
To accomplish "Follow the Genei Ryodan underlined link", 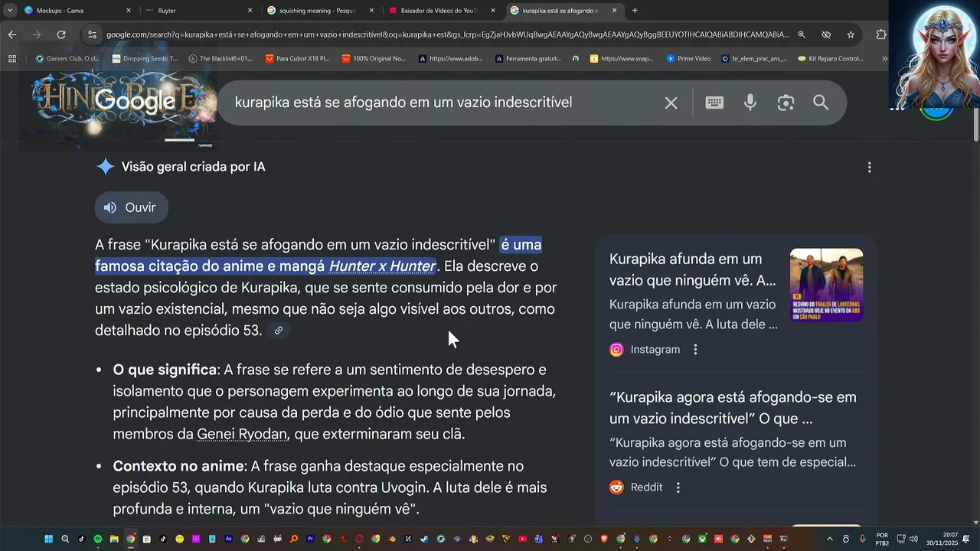I will tap(242, 434).
